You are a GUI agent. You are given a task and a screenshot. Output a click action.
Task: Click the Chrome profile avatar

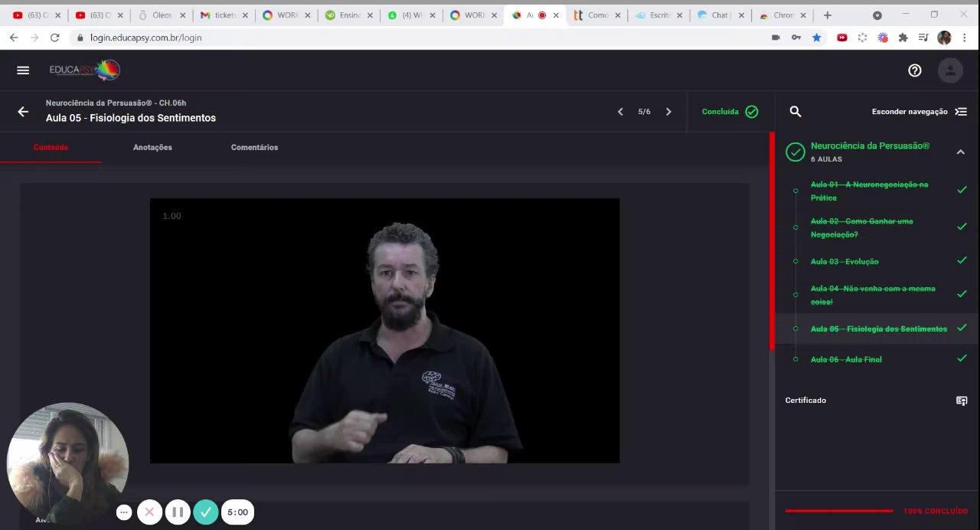pyautogui.click(x=944, y=38)
